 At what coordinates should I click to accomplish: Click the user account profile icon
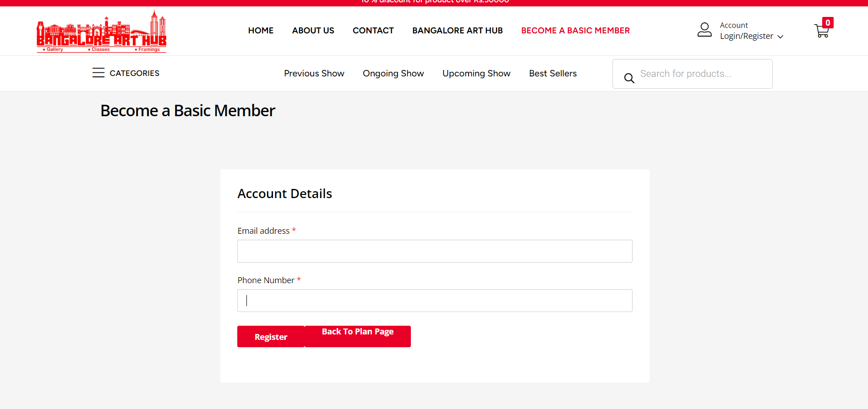click(x=704, y=30)
